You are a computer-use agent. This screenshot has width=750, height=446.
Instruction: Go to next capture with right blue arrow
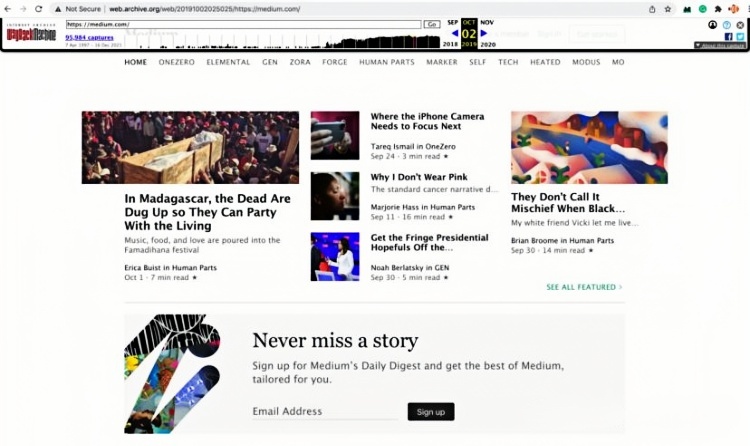point(484,33)
